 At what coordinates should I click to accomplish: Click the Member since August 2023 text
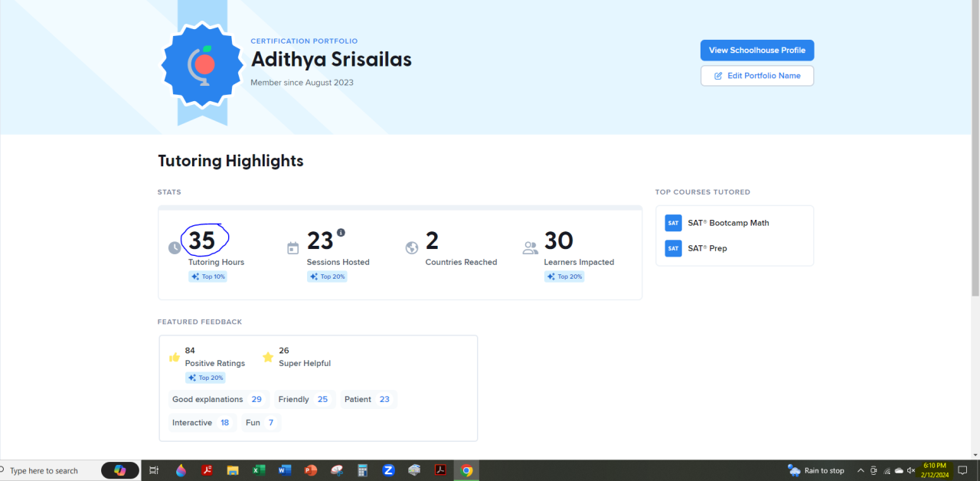(302, 82)
